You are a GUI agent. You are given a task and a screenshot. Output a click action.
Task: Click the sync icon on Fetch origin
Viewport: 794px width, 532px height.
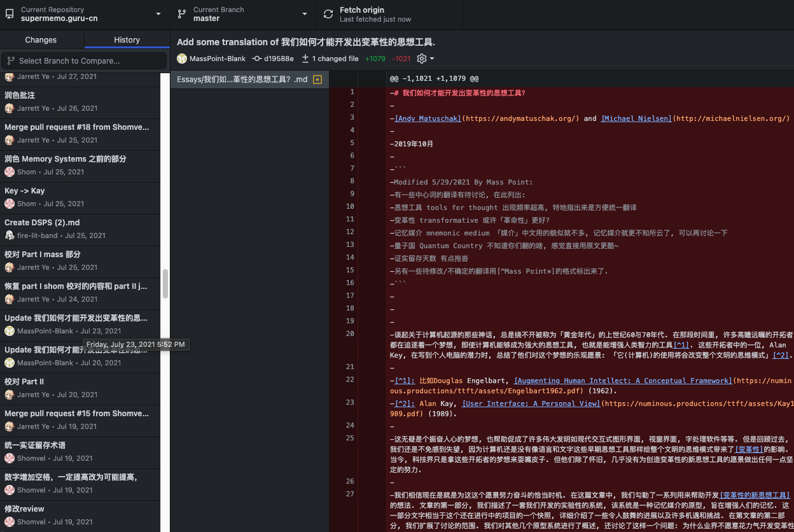pos(328,13)
